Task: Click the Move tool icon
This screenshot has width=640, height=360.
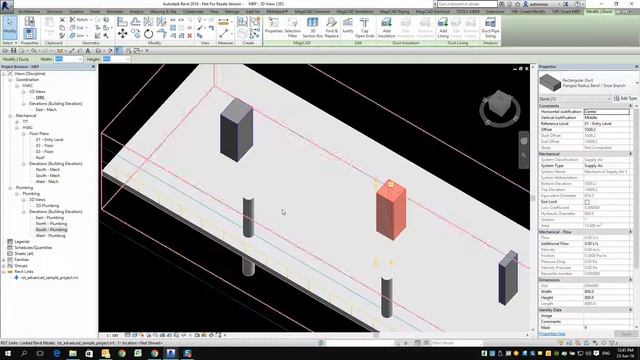Action: 122,34
